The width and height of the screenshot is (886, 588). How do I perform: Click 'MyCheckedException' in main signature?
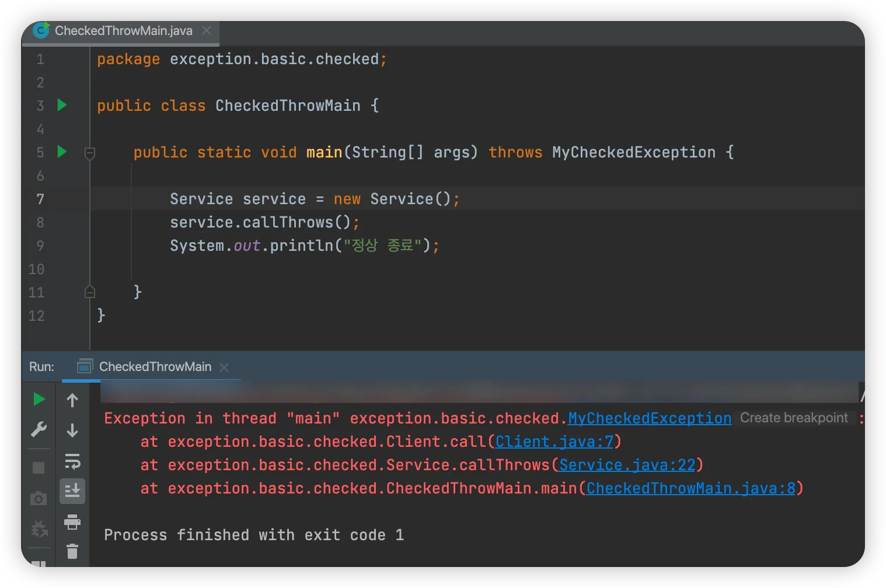click(634, 152)
